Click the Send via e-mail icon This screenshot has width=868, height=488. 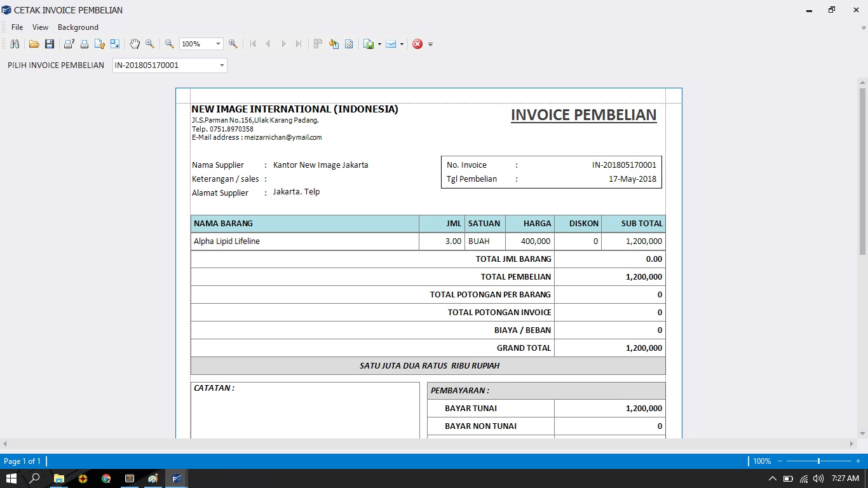[391, 44]
